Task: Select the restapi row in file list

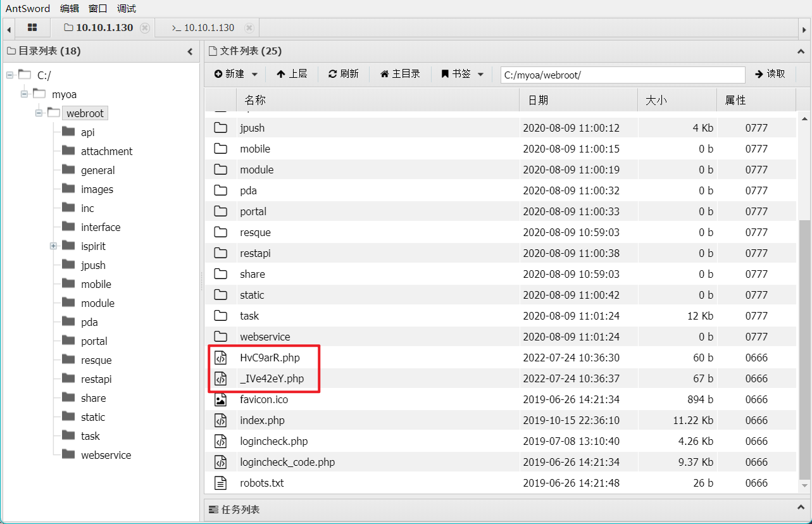Action: point(501,253)
